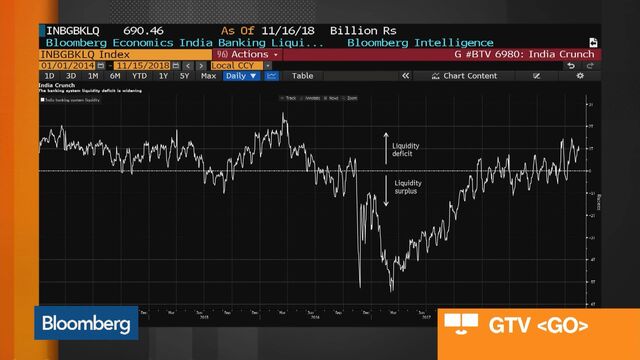Viewport: 640px width, 360px height.
Task: Edit the 01/01/2014 start date field
Action: [x=67, y=66]
